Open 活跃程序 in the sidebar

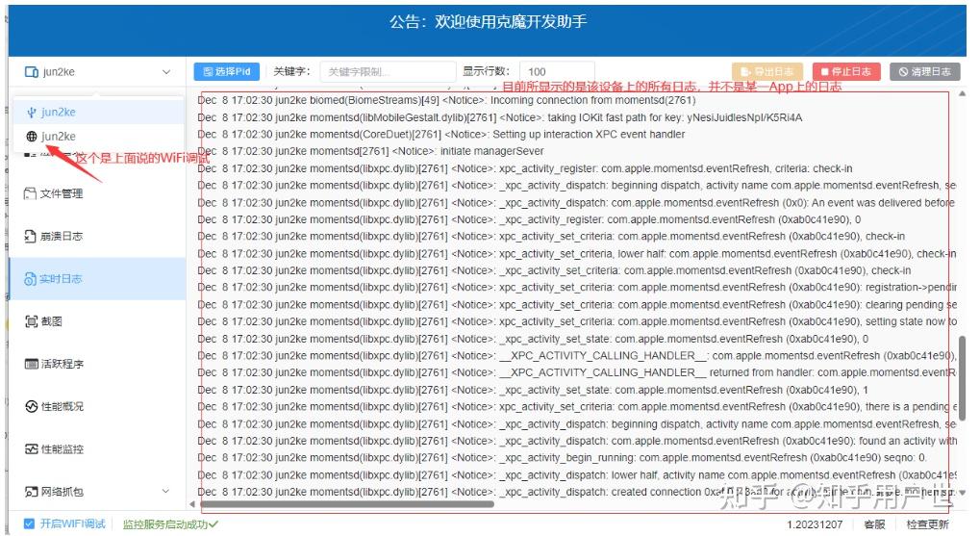(97, 364)
